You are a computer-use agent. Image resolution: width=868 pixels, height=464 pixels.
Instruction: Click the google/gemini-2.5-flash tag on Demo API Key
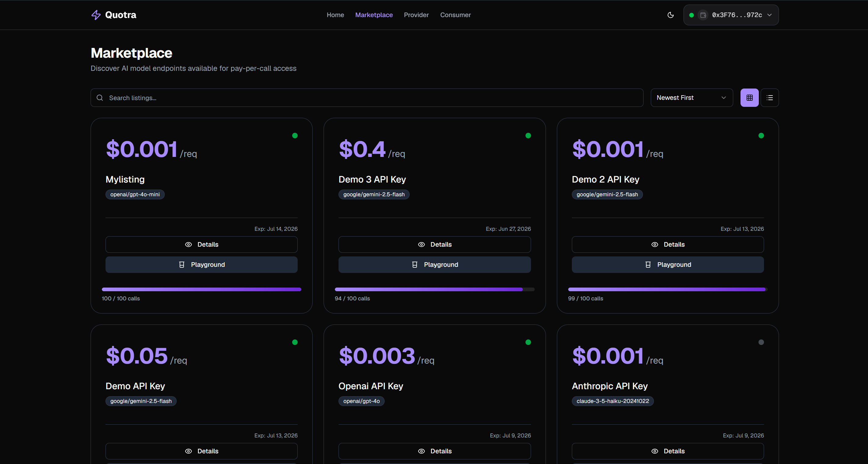coord(141,401)
